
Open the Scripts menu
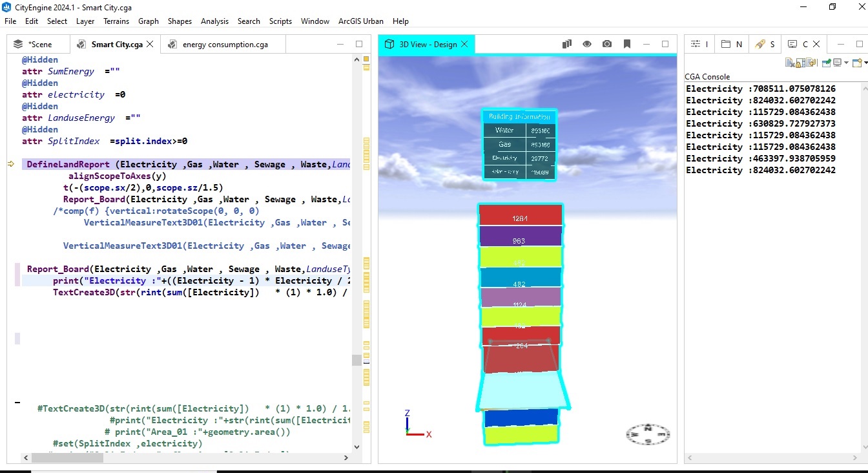point(280,21)
